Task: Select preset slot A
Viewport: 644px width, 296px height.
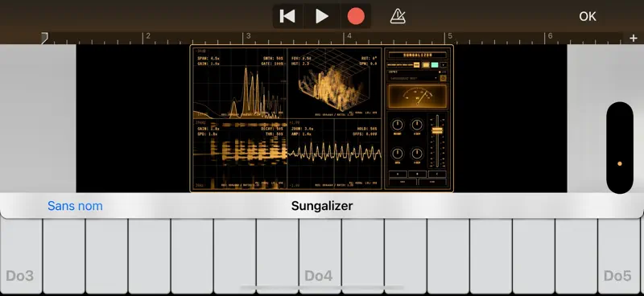Action: (x=398, y=174)
